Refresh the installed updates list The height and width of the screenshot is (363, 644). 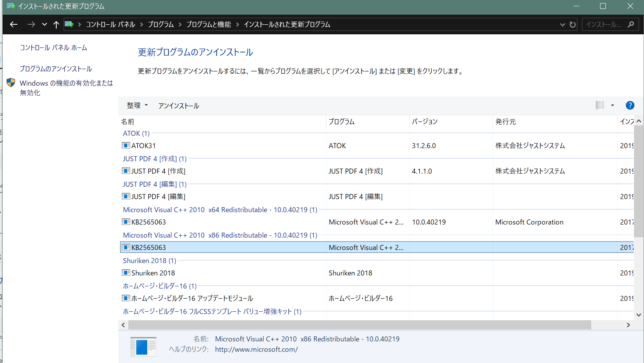point(573,25)
